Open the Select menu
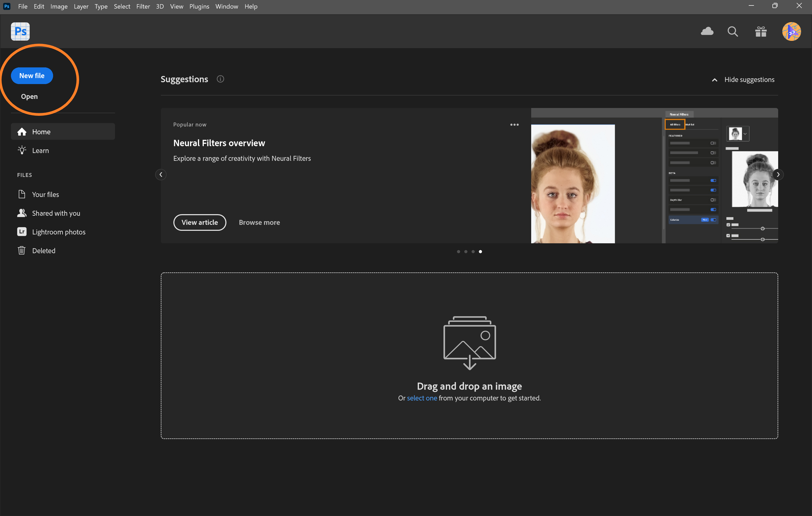Image resolution: width=812 pixels, height=516 pixels. tap(122, 7)
